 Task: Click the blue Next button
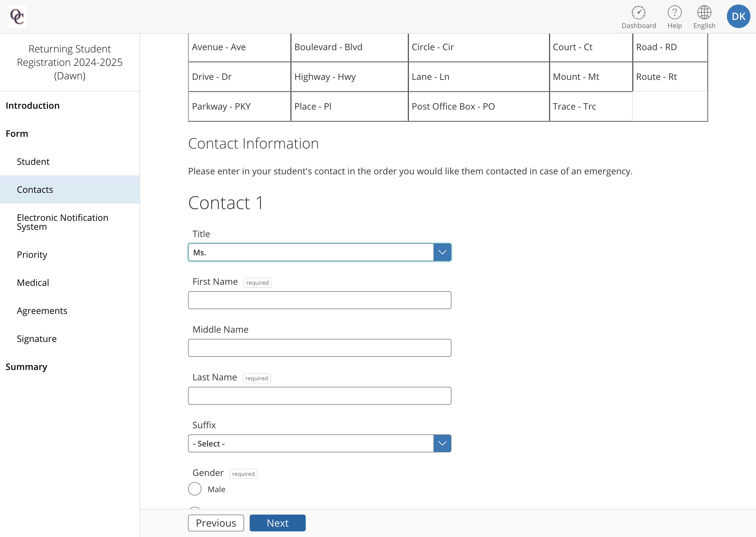(x=277, y=523)
